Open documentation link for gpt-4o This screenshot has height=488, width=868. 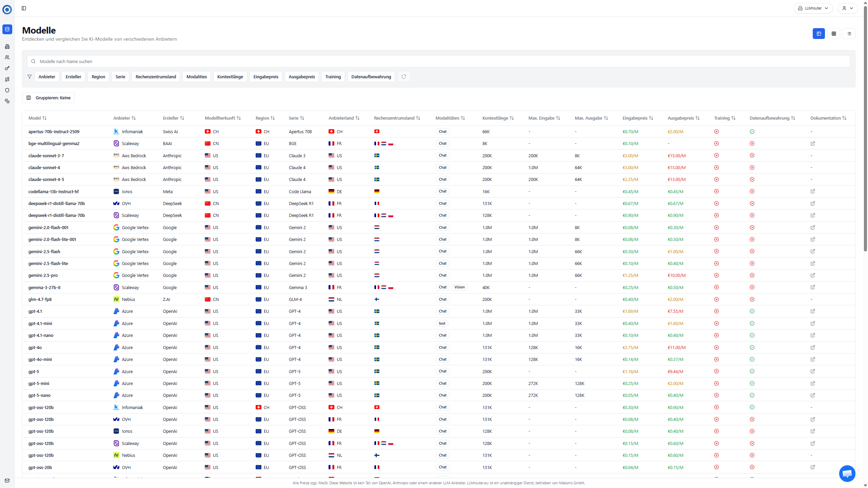(813, 347)
